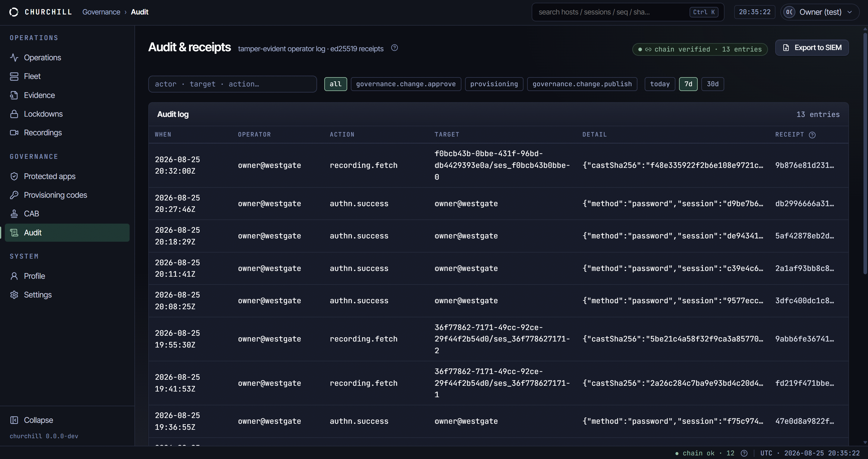Click the Audit breadcrumb item

(x=140, y=12)
